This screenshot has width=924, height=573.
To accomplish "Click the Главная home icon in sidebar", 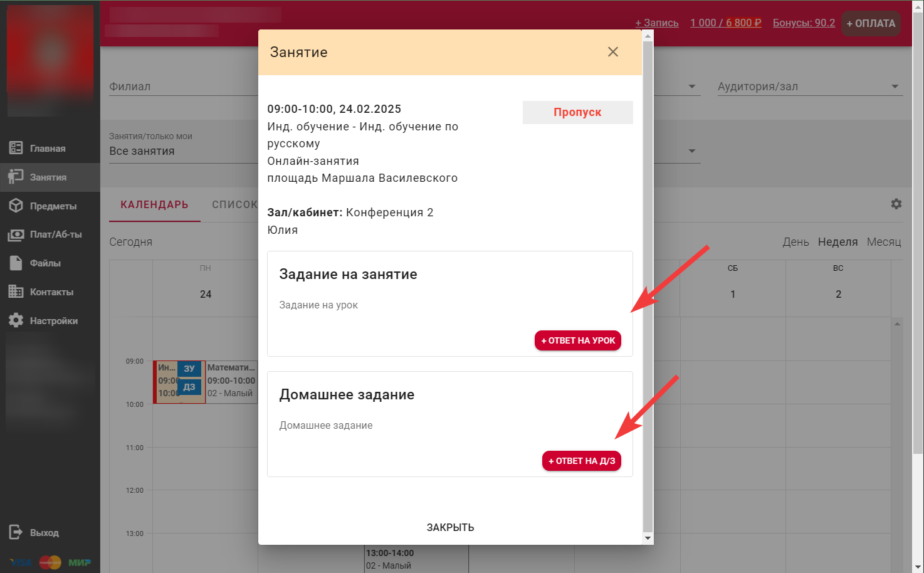I will click(16, 148).
